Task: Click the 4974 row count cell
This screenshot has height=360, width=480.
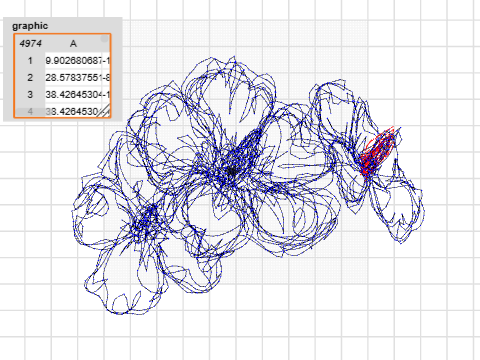Action: (x=30, y=43)
